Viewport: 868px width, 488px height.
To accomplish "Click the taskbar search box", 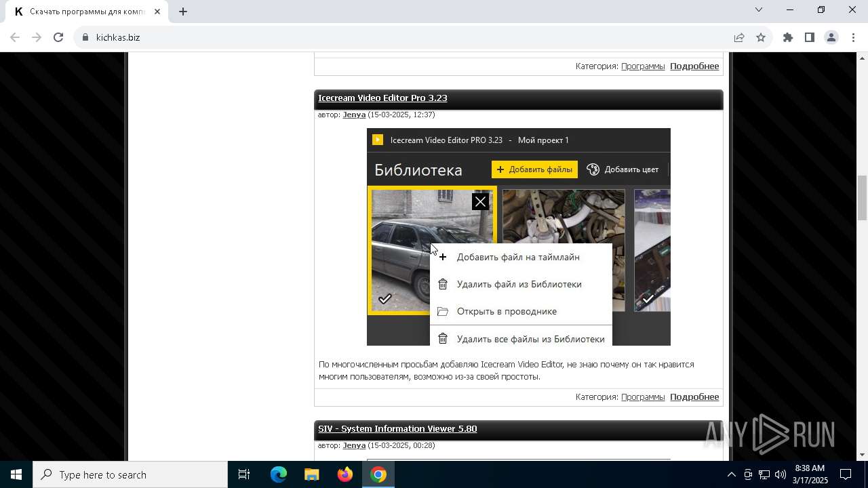I will (130, 474).
